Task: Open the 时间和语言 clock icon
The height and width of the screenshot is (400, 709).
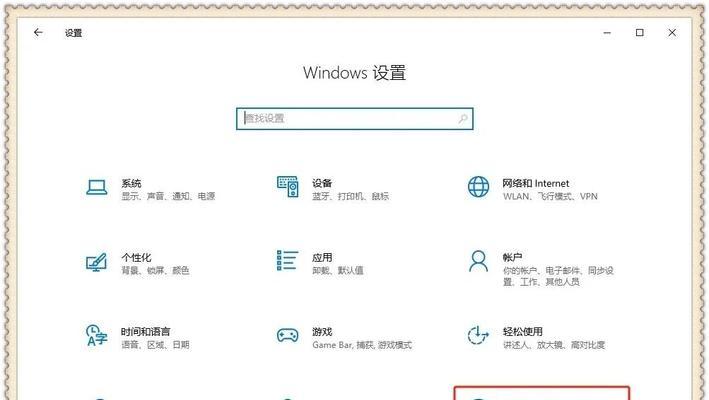Action: [x=97, y=335]
